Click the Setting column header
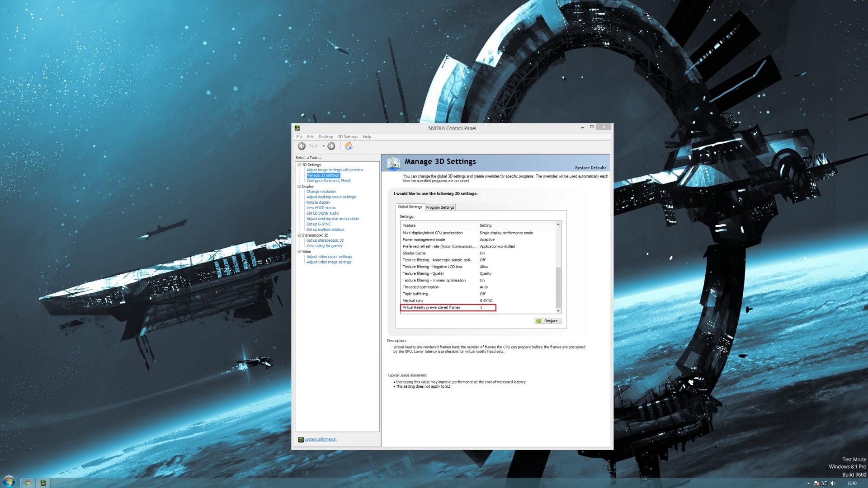 [517, 225]
